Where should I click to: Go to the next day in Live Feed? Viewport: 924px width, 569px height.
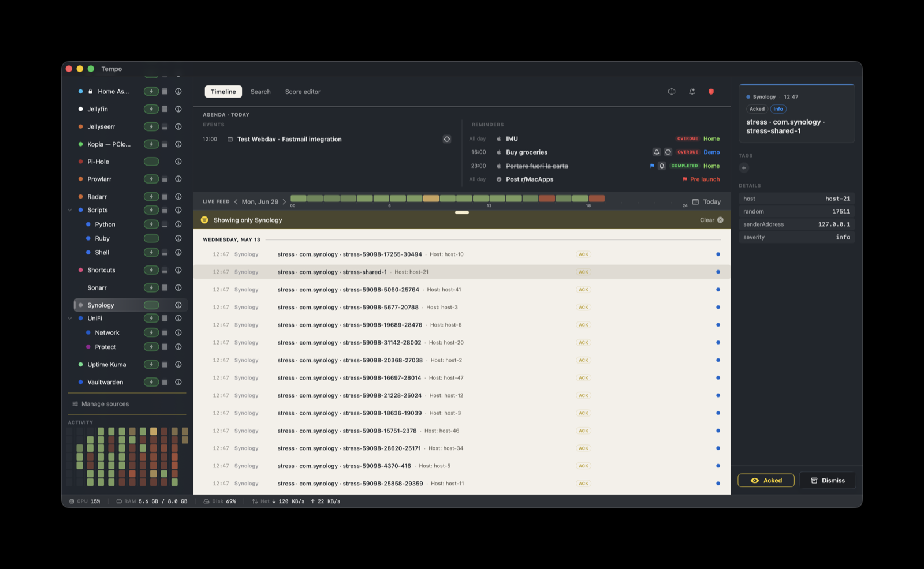click(284, 202)
